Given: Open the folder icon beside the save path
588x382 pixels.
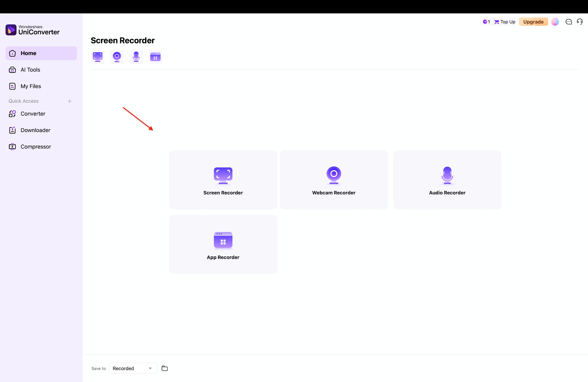Looking at the screenshot, I should [165, 368].
